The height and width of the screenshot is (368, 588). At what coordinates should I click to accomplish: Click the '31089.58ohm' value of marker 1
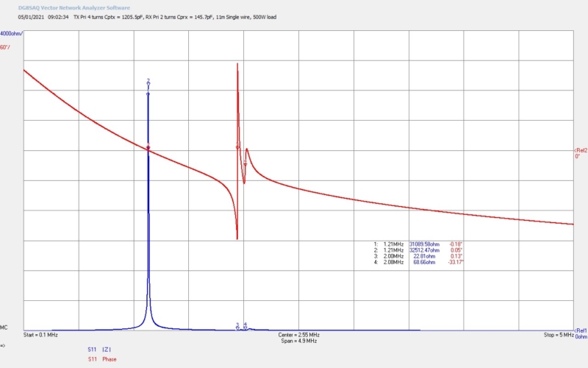click(x=424, y=244)
